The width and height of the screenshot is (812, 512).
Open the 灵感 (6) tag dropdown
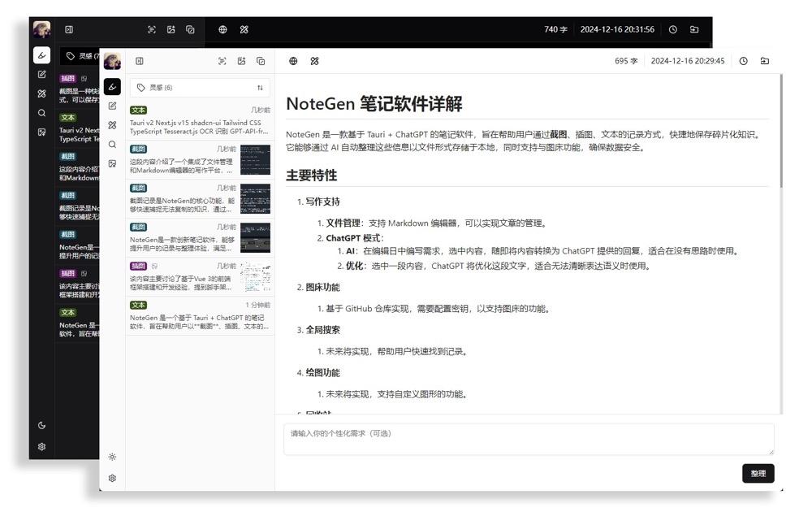pos(162,88)
